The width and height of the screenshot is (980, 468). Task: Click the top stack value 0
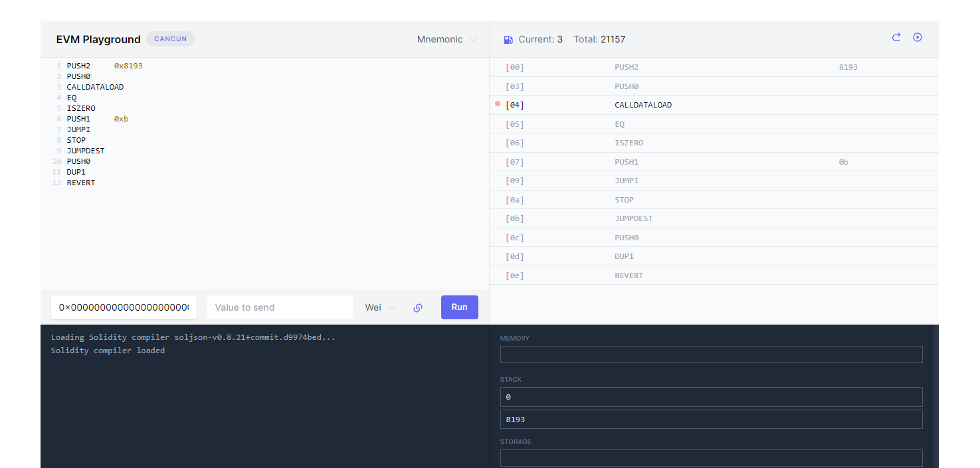tap(711, 397)
